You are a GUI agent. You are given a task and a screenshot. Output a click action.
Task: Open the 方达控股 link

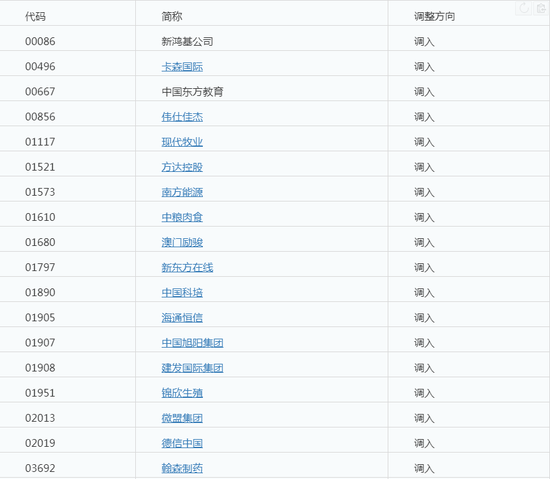coord(182,167)
